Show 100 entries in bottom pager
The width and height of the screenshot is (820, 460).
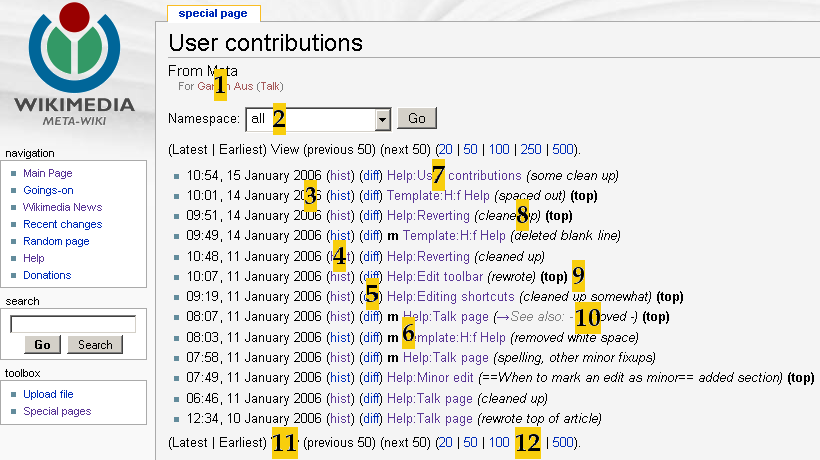coord(499,443)
